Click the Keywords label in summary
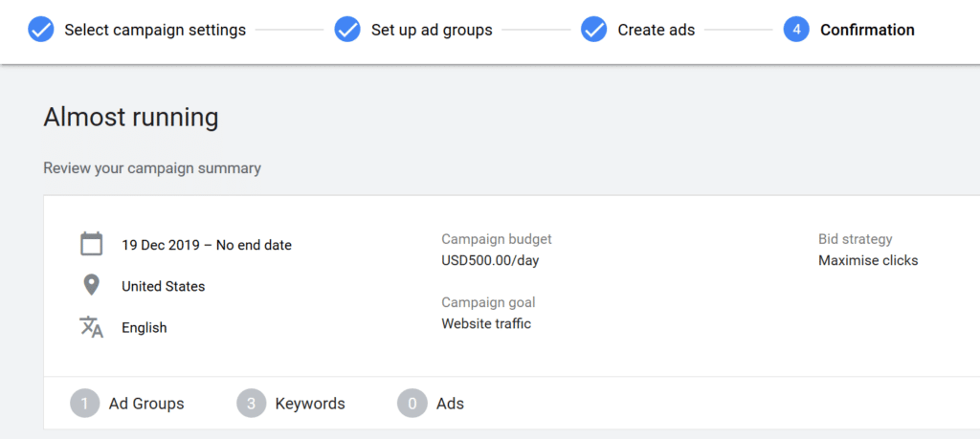 click(x=310, y=404)
